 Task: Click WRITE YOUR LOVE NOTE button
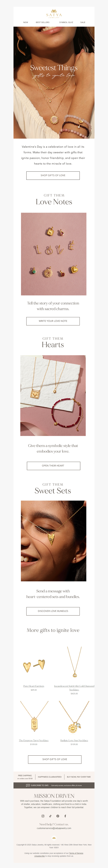[53, 321]
